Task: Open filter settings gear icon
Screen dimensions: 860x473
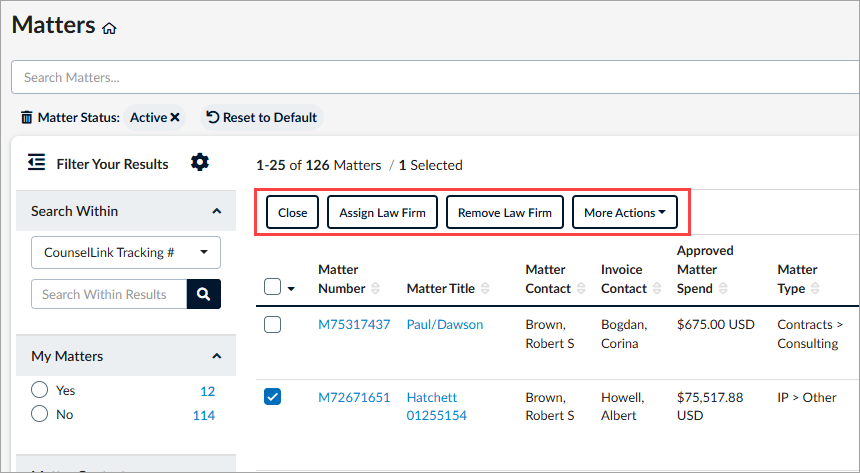Action: coord(200,162)
